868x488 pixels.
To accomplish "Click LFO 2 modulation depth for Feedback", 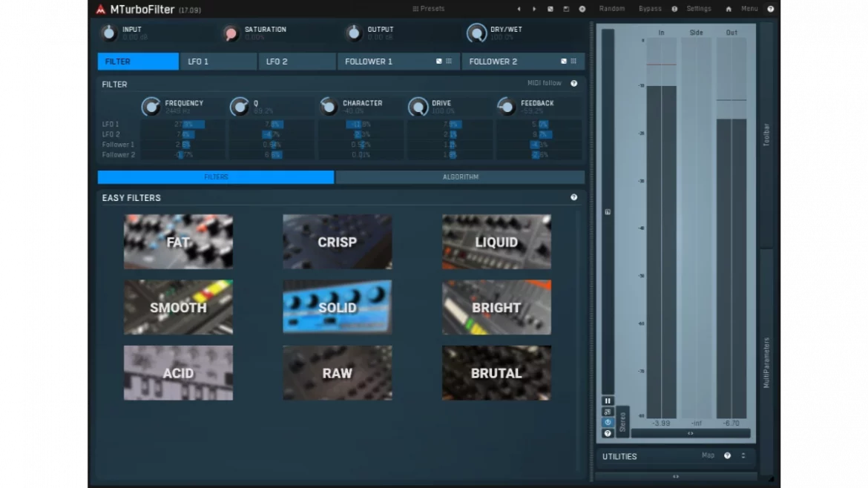I will point(539,134).
